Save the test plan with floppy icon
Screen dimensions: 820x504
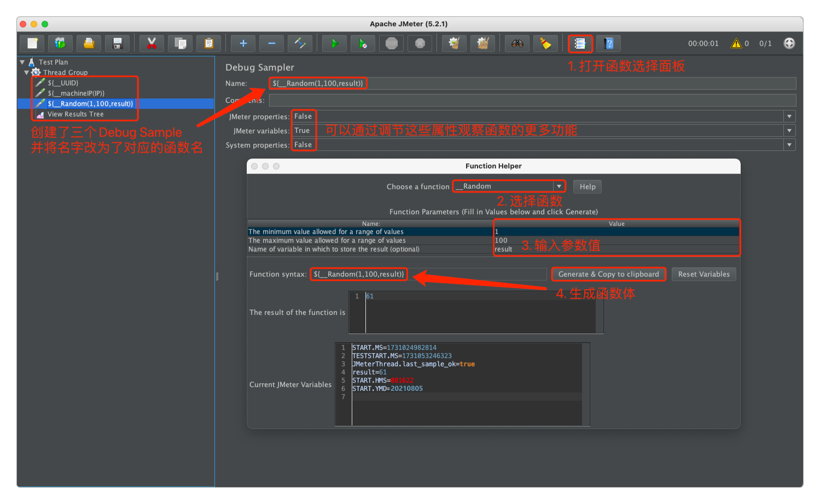click(x=117, y=43)
